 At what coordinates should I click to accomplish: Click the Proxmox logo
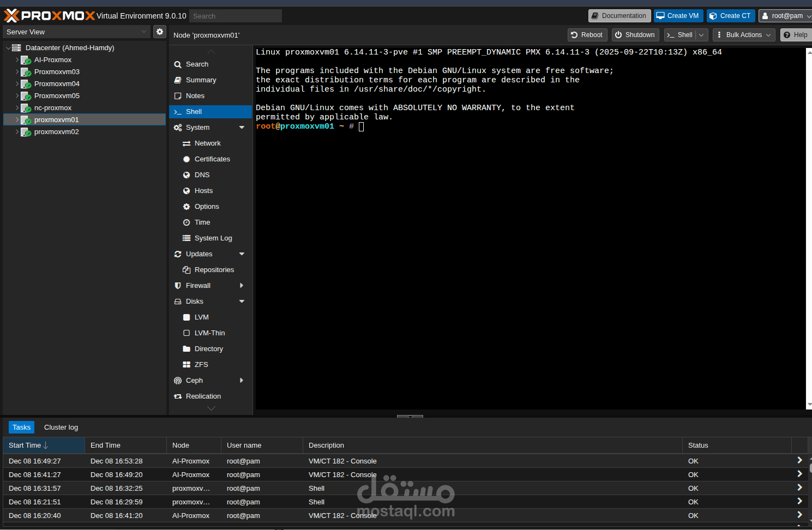pyautogui.click(x=50, y=16)
